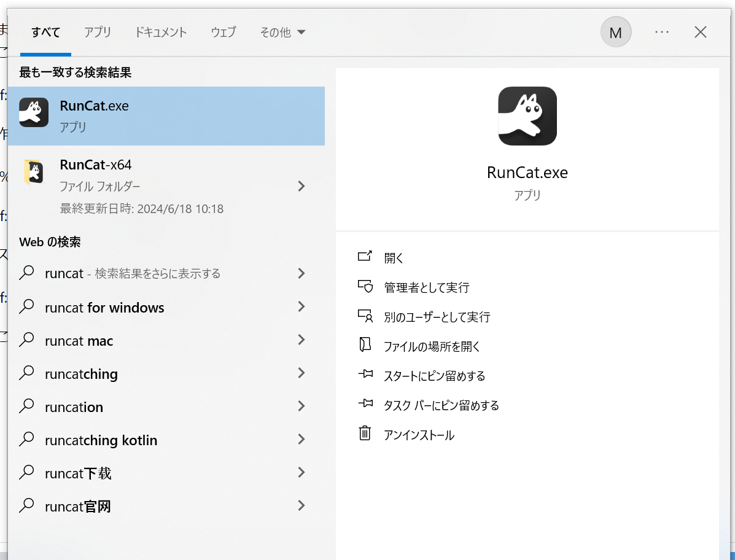The width and height of the screenshot is (735, 560).
Task: Expand the "runcatching" chevron
Action: click(x=301, y=373)
